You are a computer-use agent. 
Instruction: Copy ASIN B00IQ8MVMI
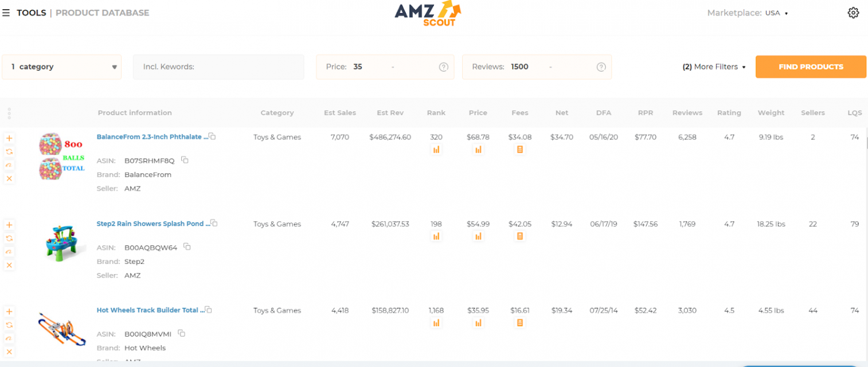pyautogui.click(x=181, y=333)
